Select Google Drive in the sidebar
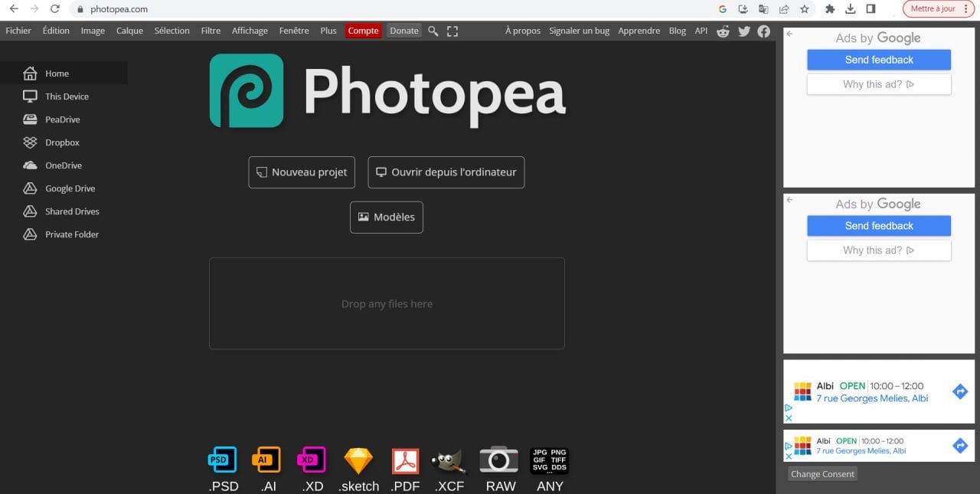Viewport: 980px width, 494px height. (70, 188)
